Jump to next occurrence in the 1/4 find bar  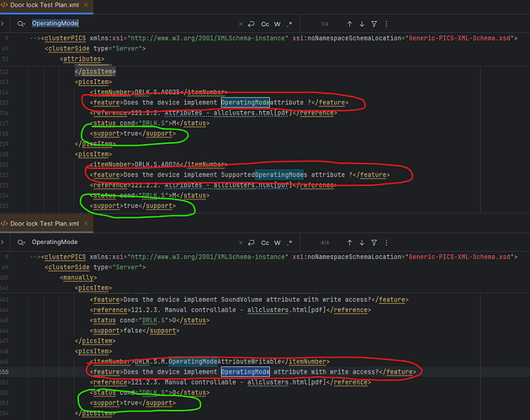pyautogui.click(x=362, y=24)
